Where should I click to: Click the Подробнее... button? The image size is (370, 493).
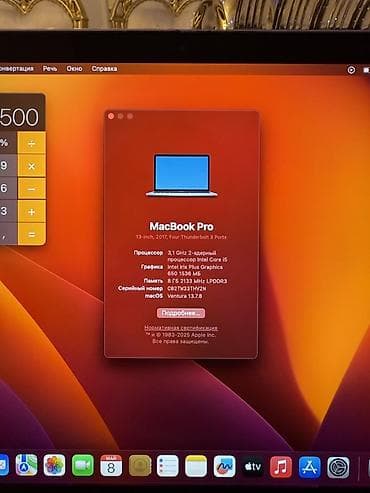[181, 313]
